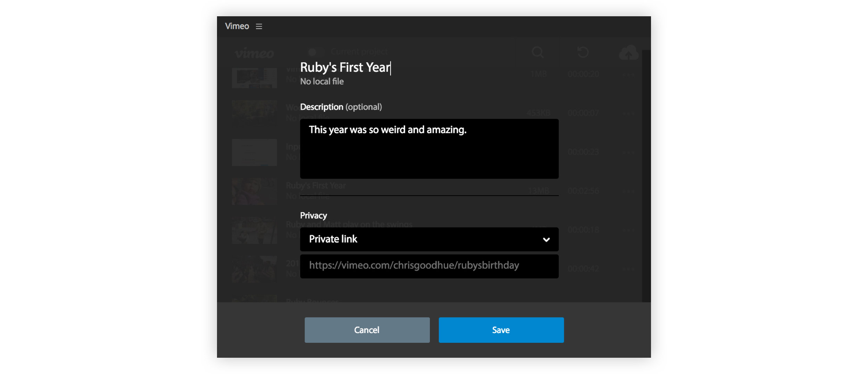Click the chevron arrow in Privacy dropdown
Image resolution: width=868 pixels, height=374 pixels.
546,240
